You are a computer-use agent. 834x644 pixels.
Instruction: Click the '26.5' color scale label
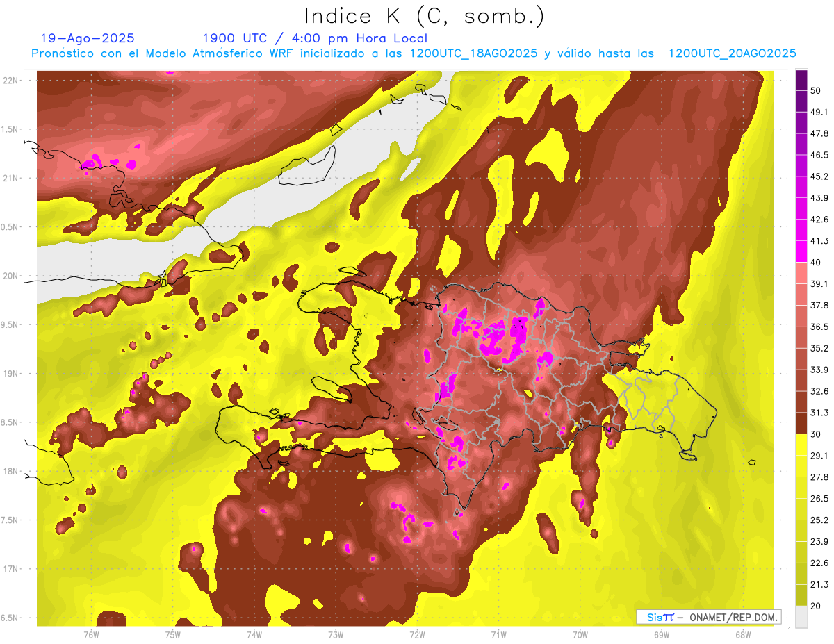(x=819, y=499)
